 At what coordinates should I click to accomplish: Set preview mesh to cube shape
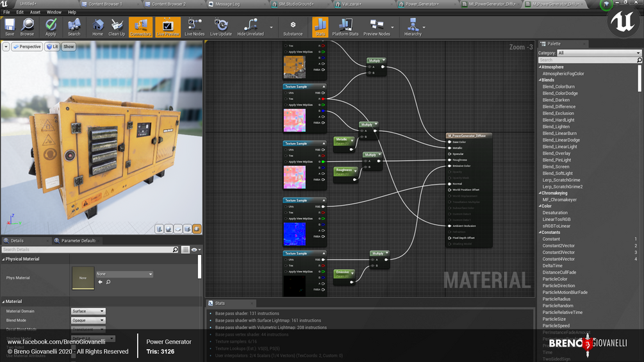click(188, 229)
